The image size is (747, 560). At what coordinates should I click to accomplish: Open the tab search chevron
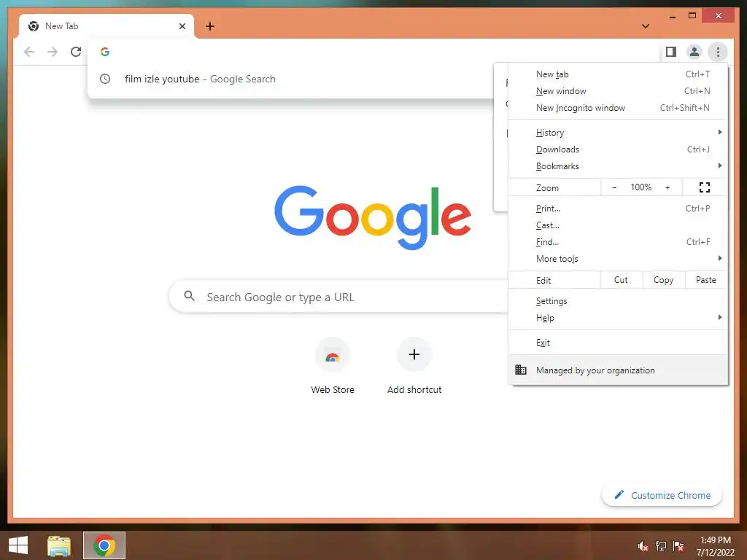point(646,26)
